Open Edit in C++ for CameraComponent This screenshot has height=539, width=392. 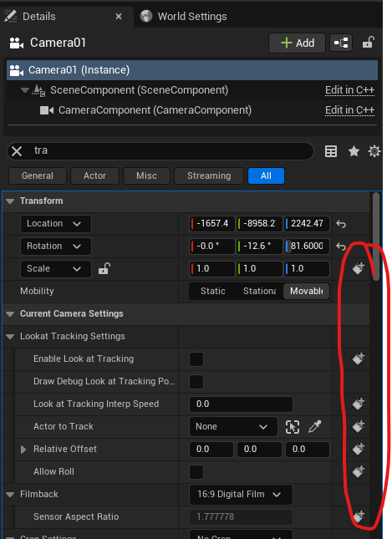point(349,110)
